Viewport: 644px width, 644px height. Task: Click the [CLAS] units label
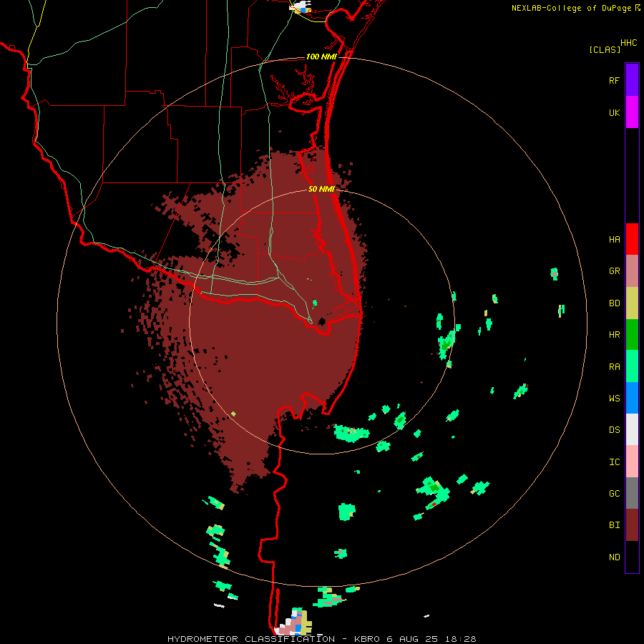pos(605,49)
